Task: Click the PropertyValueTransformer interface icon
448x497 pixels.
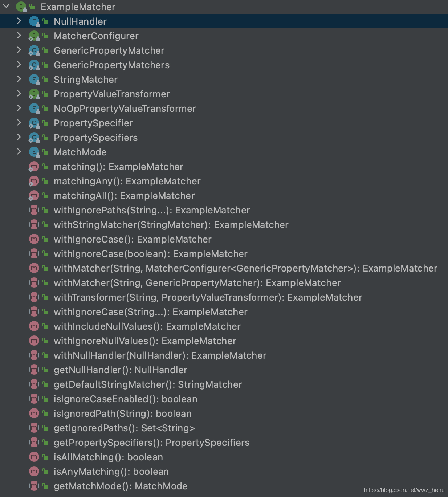Action: tap(34, 94)
